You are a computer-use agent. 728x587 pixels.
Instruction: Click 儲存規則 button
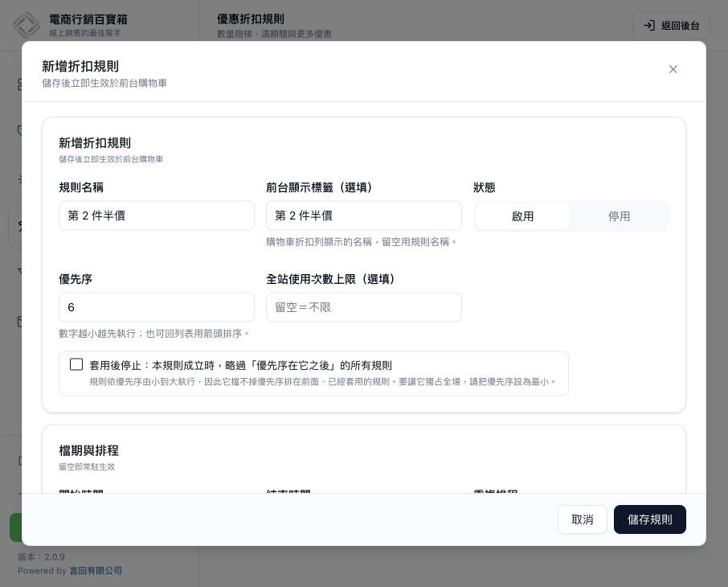point(649,519)
